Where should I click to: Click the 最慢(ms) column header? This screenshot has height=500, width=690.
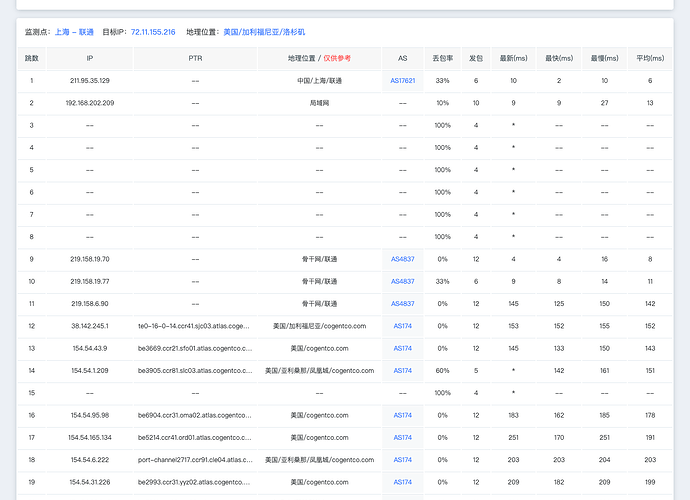pyautogui.click(x=605, y=58)
